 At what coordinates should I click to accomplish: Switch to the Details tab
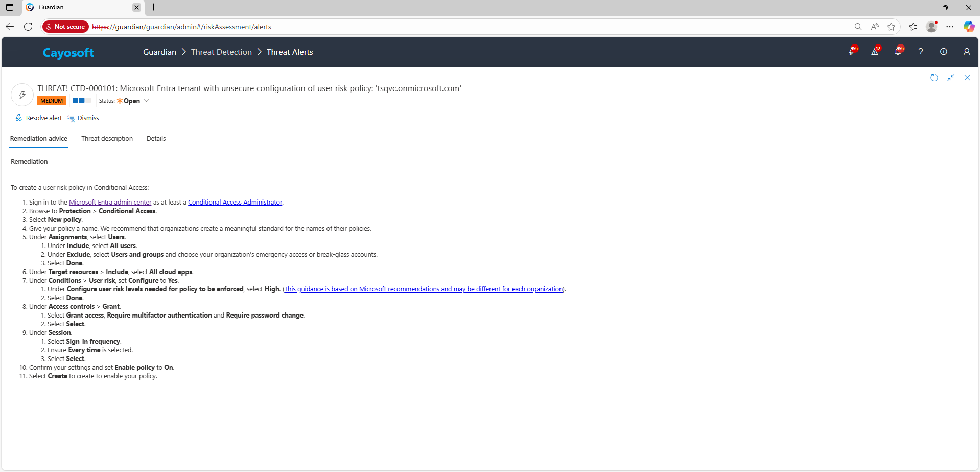point(156,139)
